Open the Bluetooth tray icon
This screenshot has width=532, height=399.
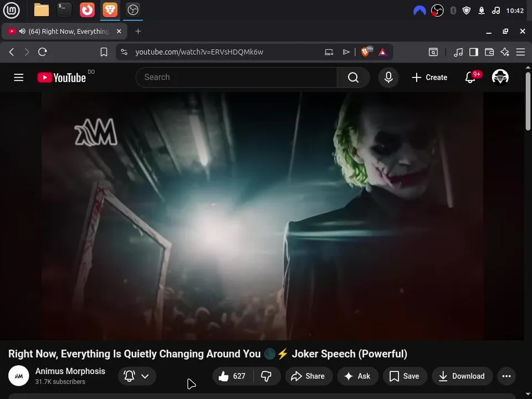click(x=453, y=11)
